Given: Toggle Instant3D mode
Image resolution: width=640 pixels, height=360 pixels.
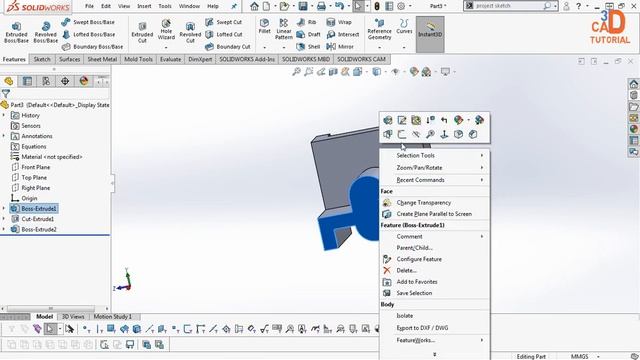Looking at the screenshot, I should [430, 34].
